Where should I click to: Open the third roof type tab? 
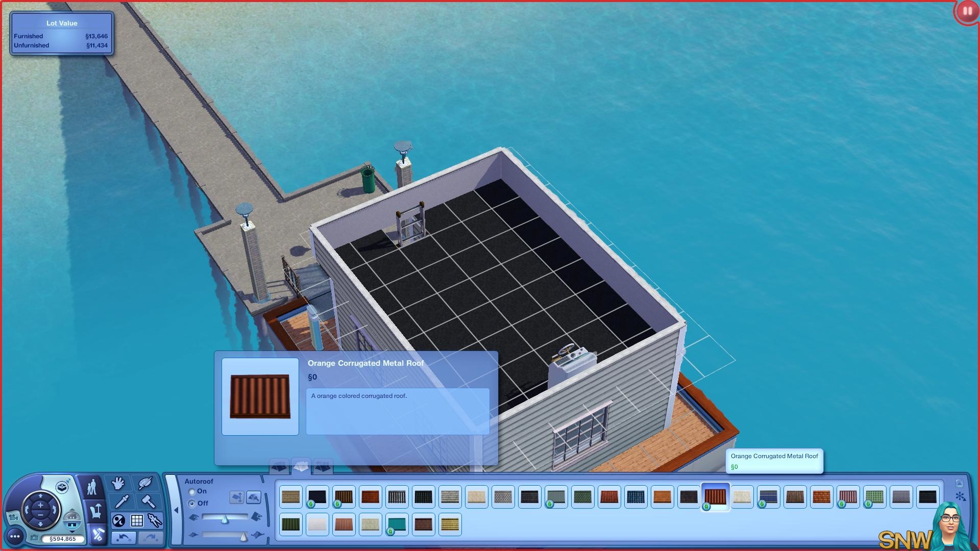(x=323, y=466)
